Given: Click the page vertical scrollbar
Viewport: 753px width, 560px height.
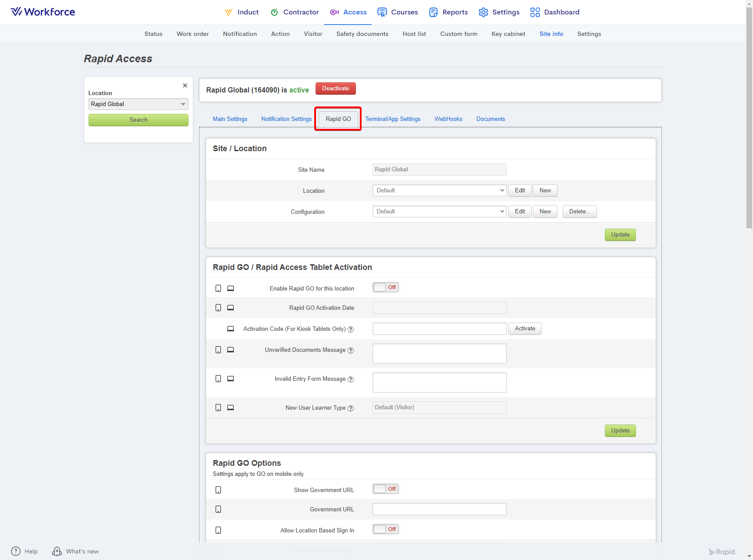Looking at the screenshot, I should (x=749, y=118).
